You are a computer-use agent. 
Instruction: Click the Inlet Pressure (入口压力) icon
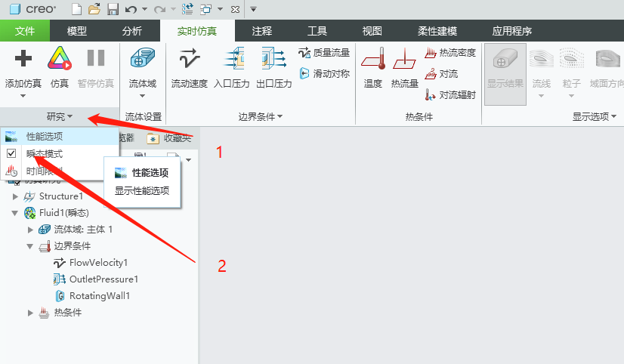point(231,59)
